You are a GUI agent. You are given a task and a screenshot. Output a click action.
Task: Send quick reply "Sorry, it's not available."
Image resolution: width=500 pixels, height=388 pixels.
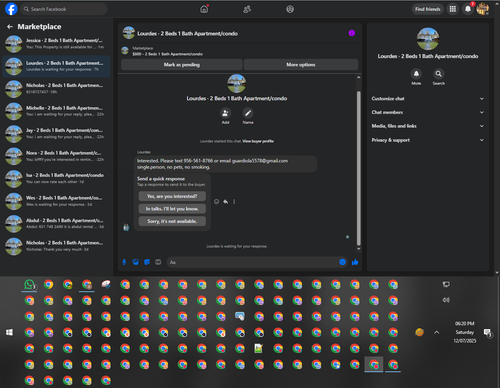[x=172, y=221]
